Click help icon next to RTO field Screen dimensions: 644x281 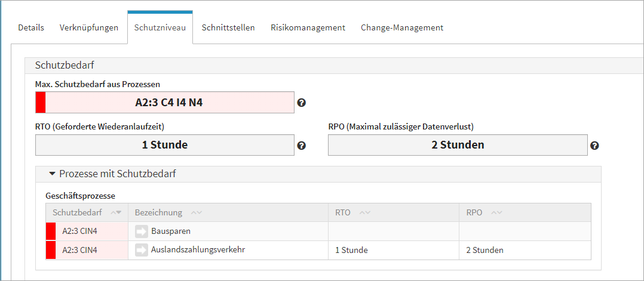pos(302,146)
